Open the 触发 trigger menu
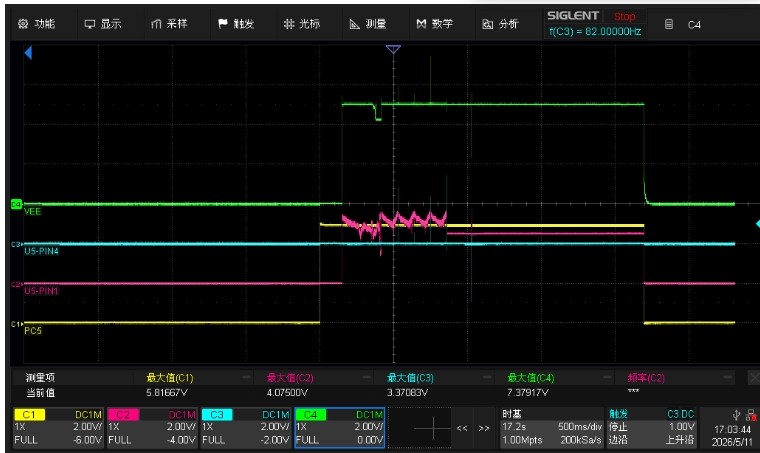 [236, 24]
